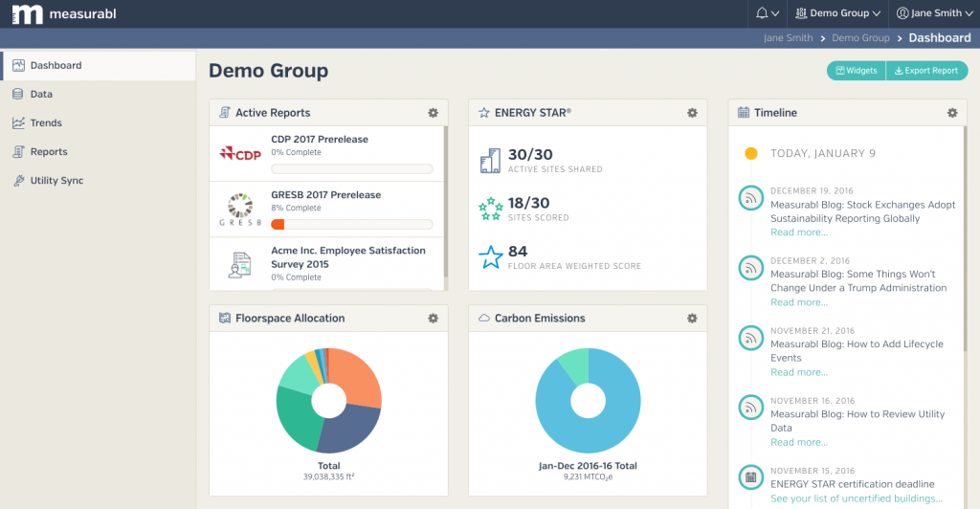Click the Active Reports scrollbar

446,201
